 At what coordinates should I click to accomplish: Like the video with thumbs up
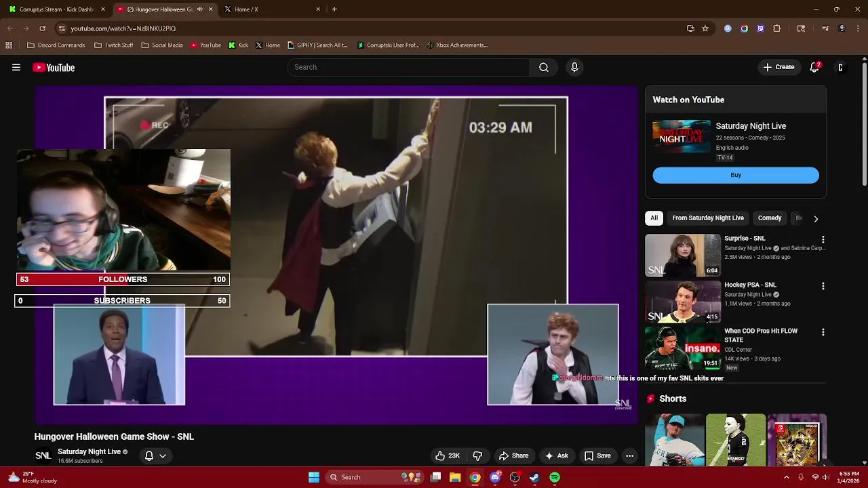point(448,455)
